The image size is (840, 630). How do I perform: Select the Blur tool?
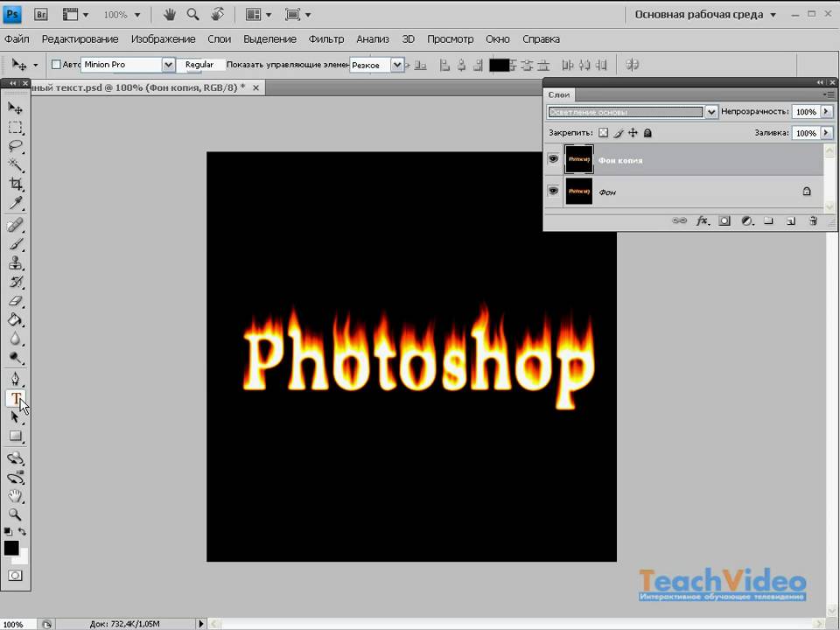pos(15,339)
